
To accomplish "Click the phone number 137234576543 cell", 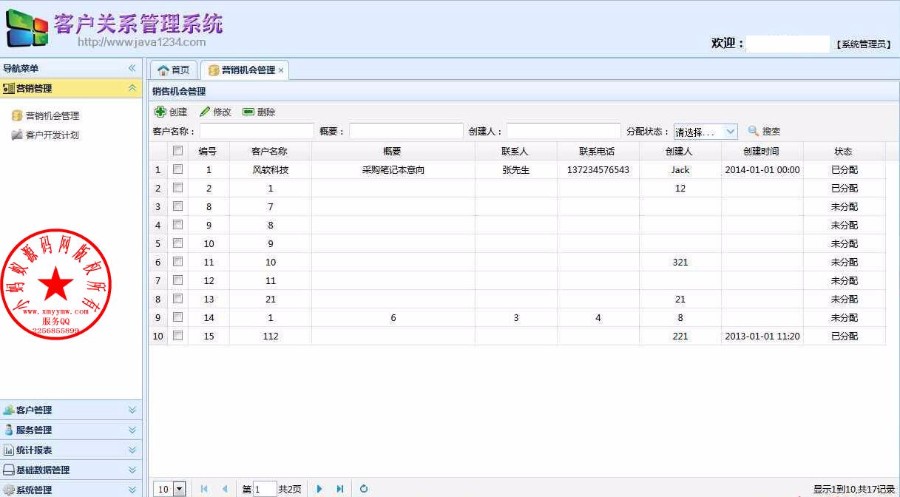I will click(x=598, y=170).
